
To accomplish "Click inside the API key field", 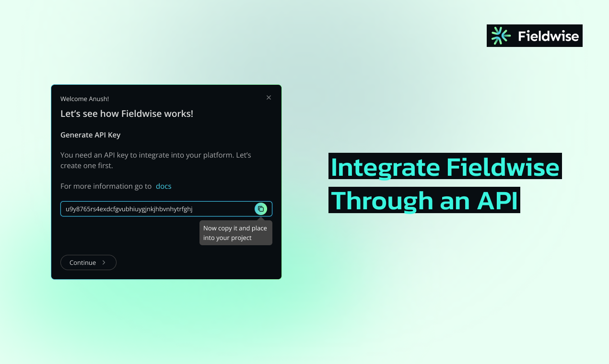I will pos(153,209).
